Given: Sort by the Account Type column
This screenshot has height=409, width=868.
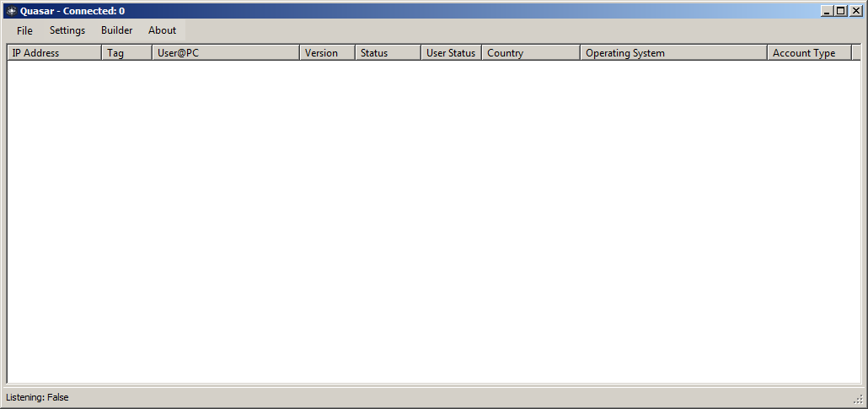Looking at the screenshot, I should pos(809,53).
